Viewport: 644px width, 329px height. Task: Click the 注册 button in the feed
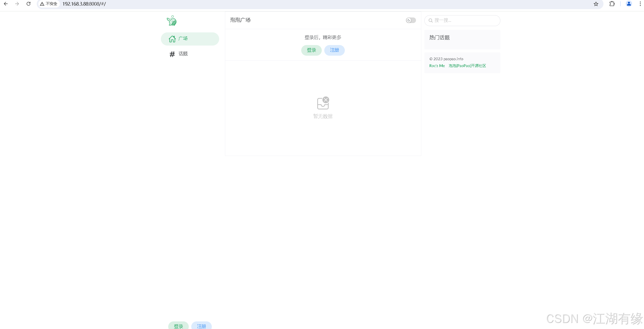pyautogui.click(x=334, y=50)
